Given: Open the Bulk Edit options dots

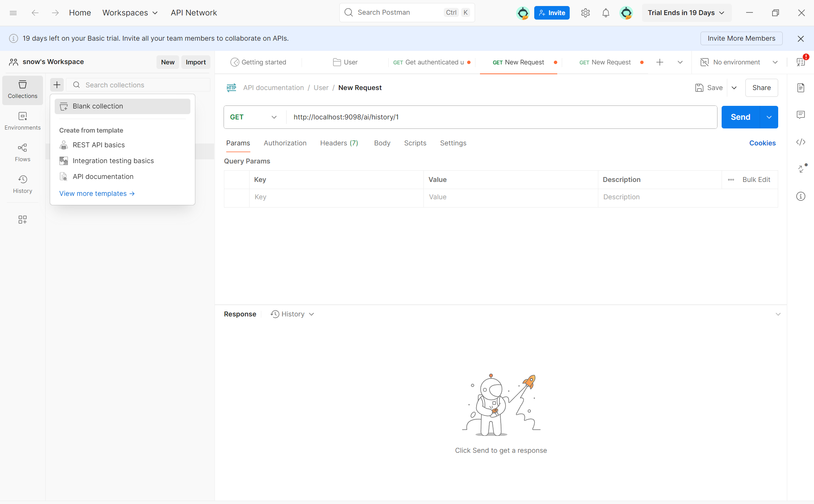Looking at the screenshot, I should (x=731, y=180).
